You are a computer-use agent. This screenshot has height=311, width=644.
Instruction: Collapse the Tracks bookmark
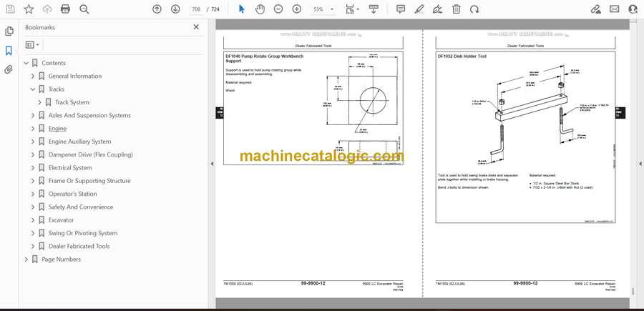[33, 89]
